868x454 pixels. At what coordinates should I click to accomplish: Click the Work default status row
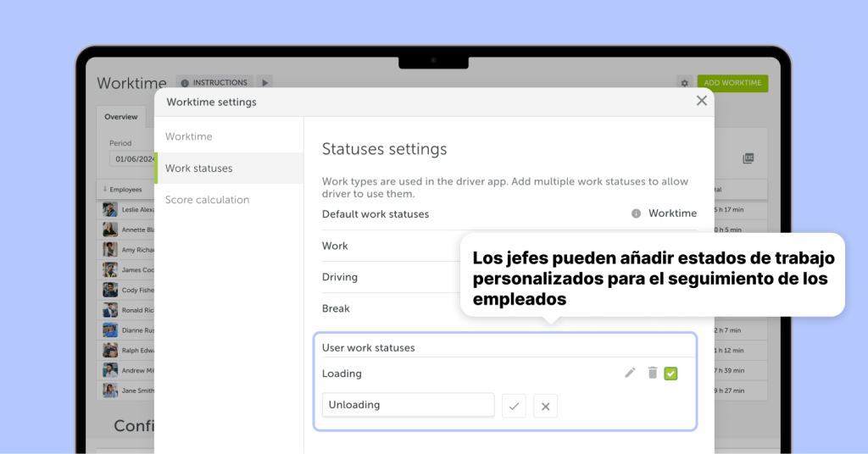(391, 246)
